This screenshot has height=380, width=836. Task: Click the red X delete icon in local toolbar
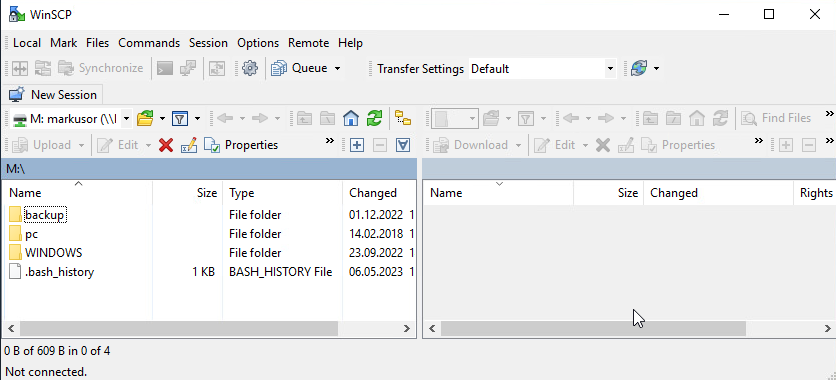pos(166,145)
